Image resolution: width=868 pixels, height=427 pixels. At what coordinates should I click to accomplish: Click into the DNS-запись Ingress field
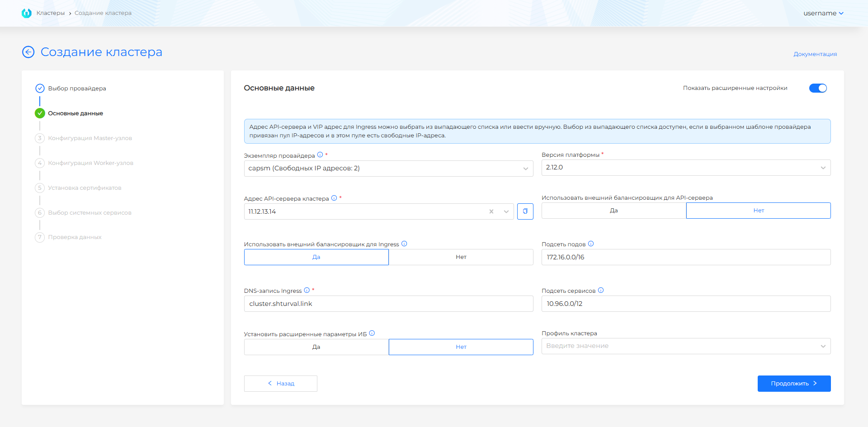(x=388, y=304)
